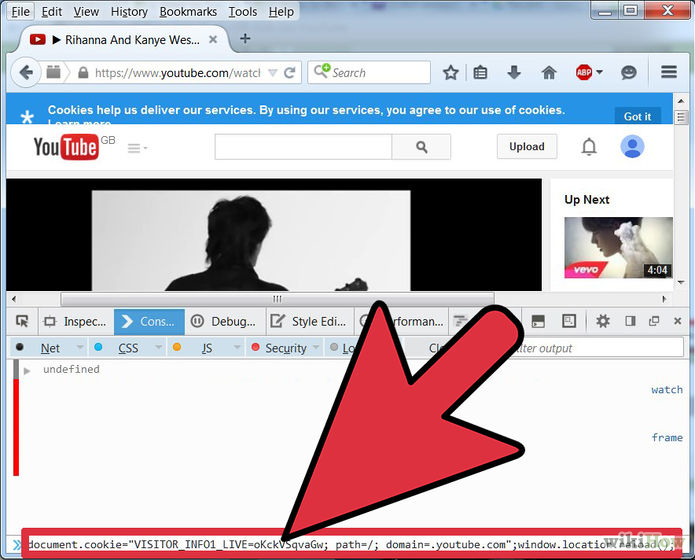Open the YouTube account avatar
This screenshot has height=560, width=695.
632,146
